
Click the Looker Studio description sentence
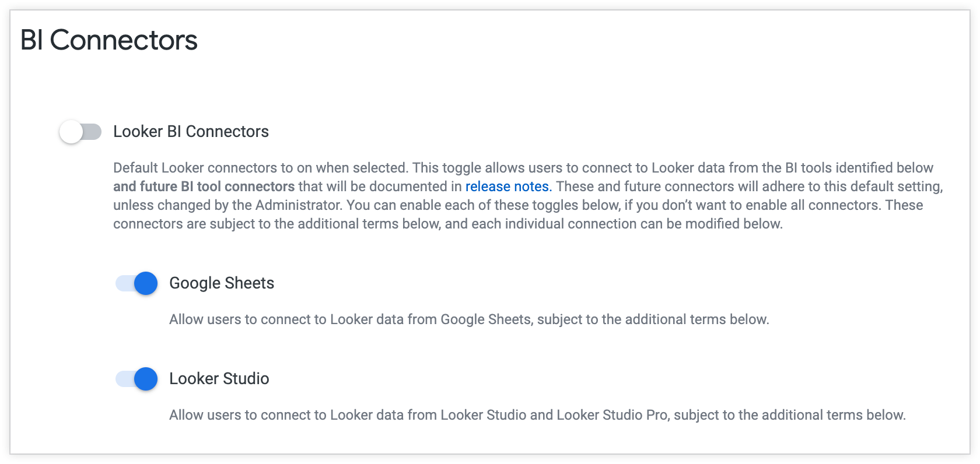(537, 415)
